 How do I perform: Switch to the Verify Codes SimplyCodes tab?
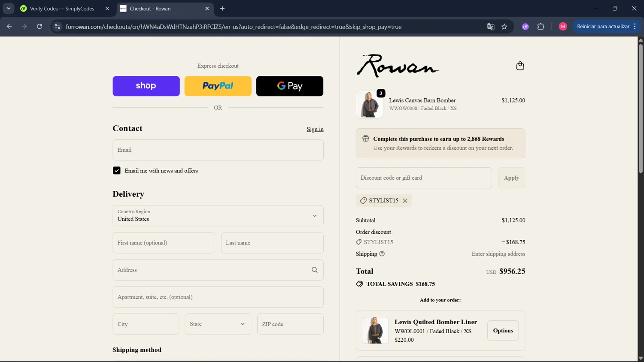pos(63,9)
